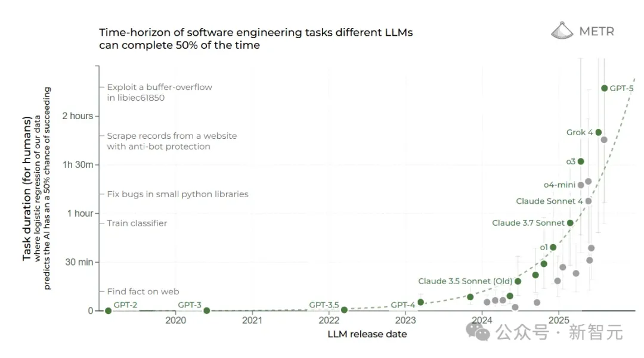Click the o3 data point
644x358 pixels.
[x=581, y=161]
